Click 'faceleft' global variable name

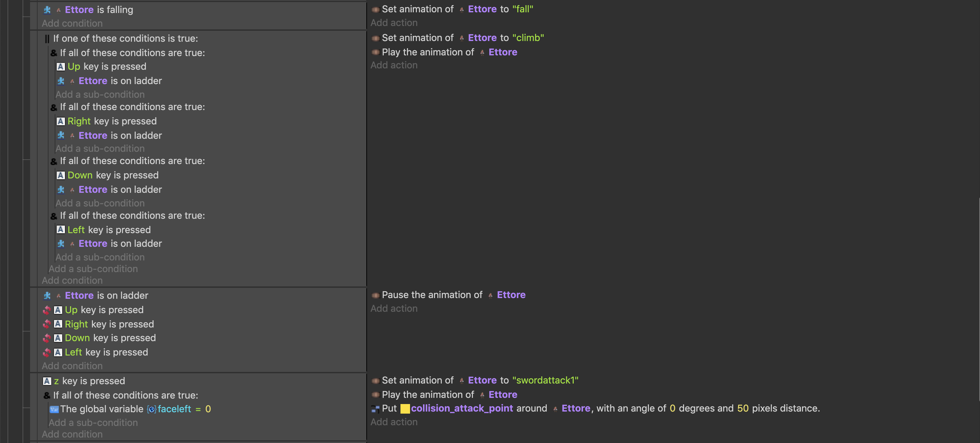(x=174, y=409)
